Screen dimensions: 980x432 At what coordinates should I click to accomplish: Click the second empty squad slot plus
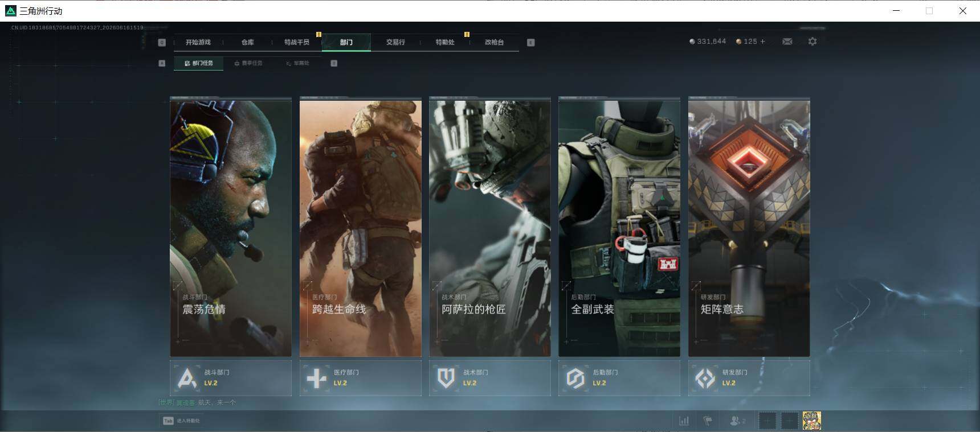(789, 421)
